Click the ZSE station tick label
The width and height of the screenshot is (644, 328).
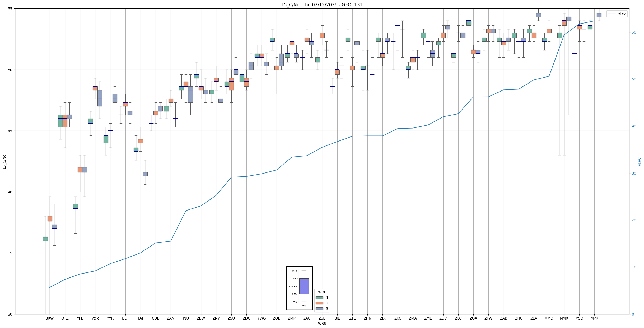pyautogui.click(x=322, y=318)
